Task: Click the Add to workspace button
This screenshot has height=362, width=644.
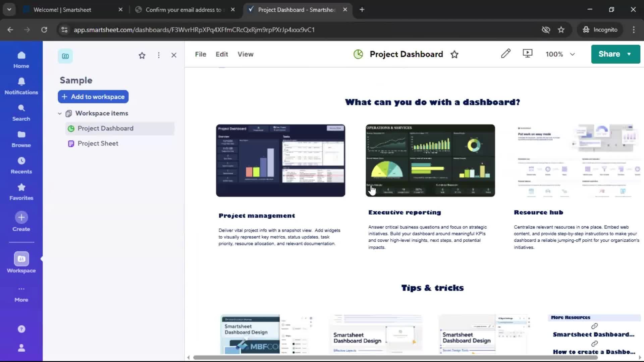Action: 93,97
